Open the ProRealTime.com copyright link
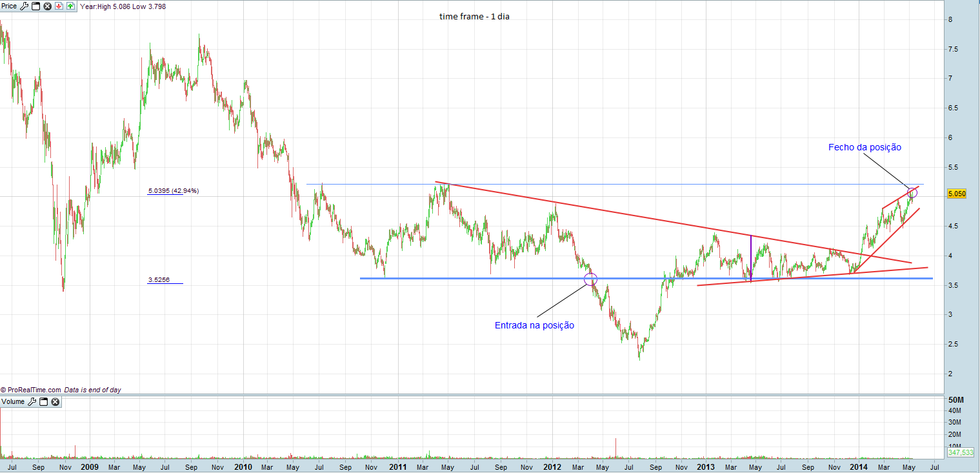The width and height of the screenshot is (980, 473). coord(31,390)
